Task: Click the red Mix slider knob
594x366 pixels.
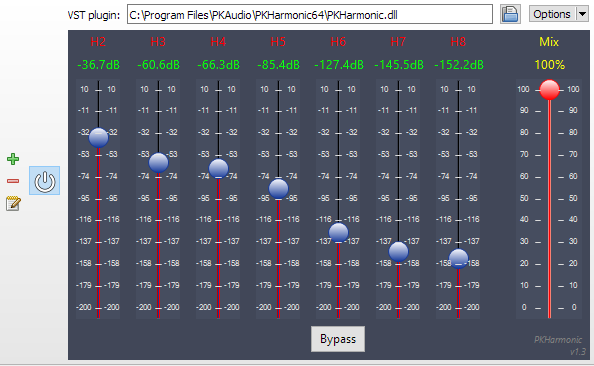Action: pos(549,90)
